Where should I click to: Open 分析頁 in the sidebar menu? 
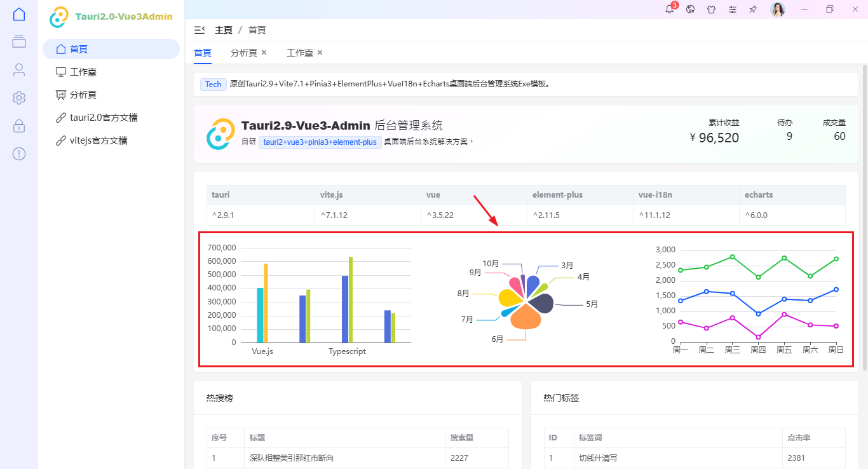[111, 95]
